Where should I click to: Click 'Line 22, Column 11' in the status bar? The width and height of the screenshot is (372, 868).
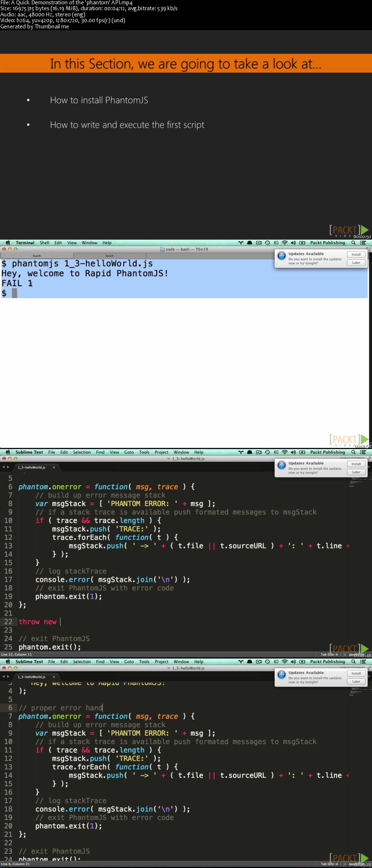point(16,655)
